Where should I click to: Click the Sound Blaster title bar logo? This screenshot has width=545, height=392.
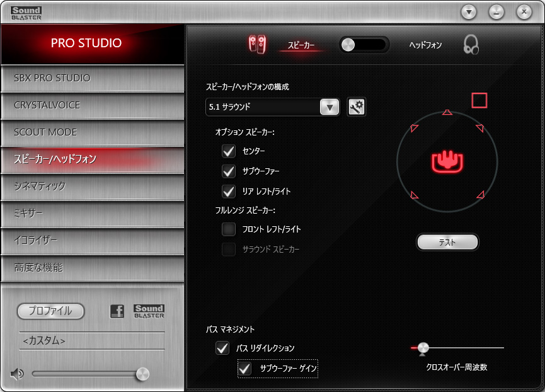click(x=26, y=13)
